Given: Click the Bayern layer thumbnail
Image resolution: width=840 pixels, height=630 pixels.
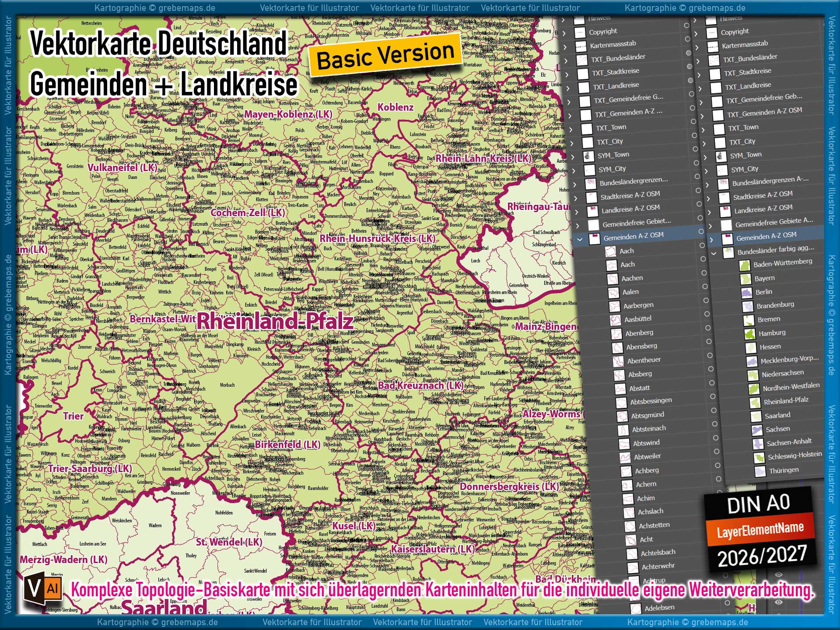Looking at the screenshot, I should (745, 279).
